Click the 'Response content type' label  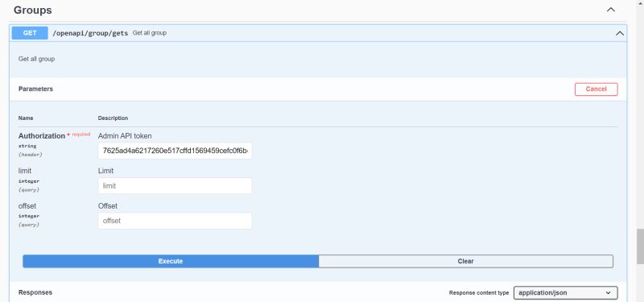(479, 293)
